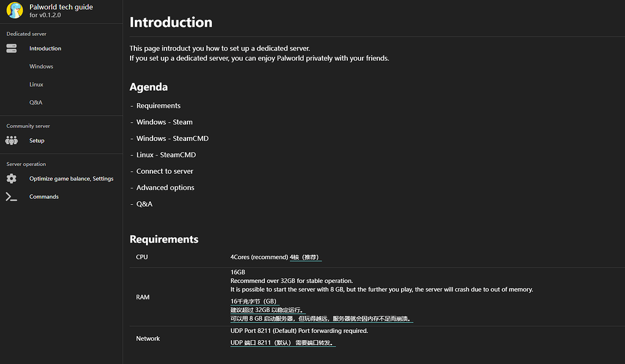Follow the Windows - Steam agenda link
Screen dimensions: 625x364
[164, 122]
